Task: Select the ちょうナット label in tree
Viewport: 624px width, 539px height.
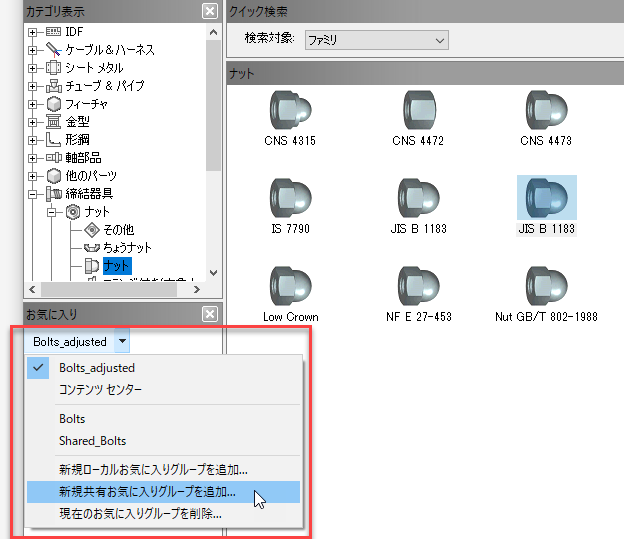Action: [127, 248]
